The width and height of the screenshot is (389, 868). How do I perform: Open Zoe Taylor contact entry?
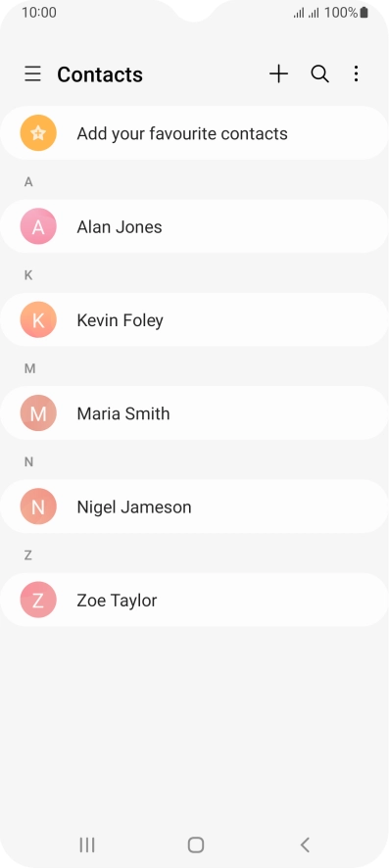194,601
